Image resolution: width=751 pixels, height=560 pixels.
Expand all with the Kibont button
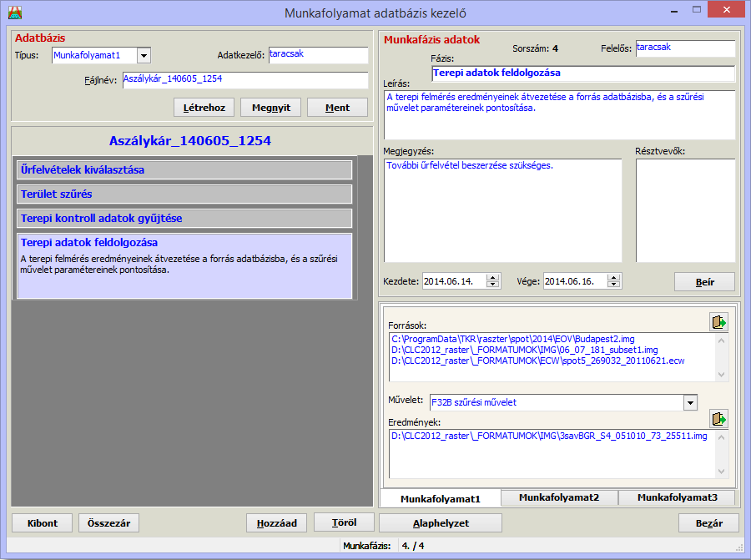click(x=42, y=523)
